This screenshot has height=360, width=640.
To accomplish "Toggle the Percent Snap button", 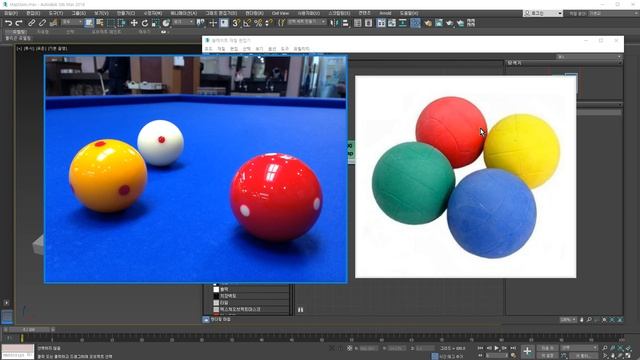I will pos(258,23).
